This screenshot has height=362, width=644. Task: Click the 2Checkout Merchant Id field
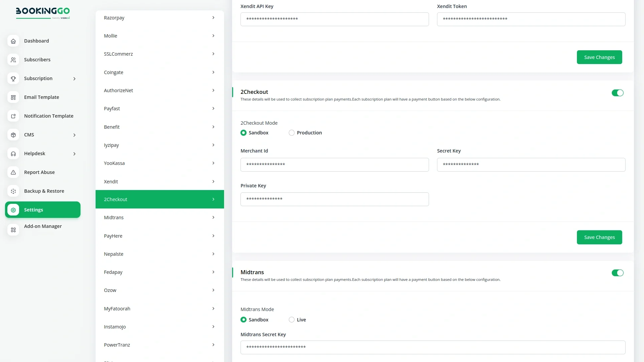point(334,165)
